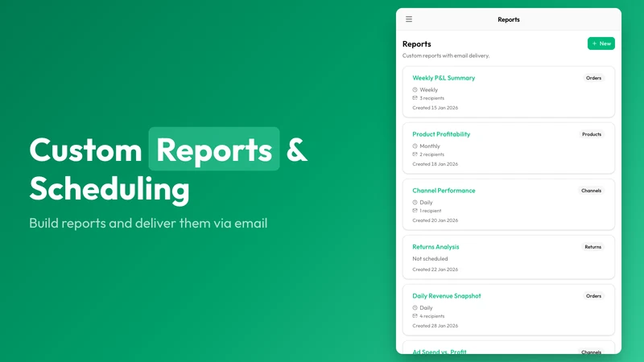Click the Reports title in the top bar
Image resolution: width=644 pixels, height=362 pixels.
click(x=509, y=19)
